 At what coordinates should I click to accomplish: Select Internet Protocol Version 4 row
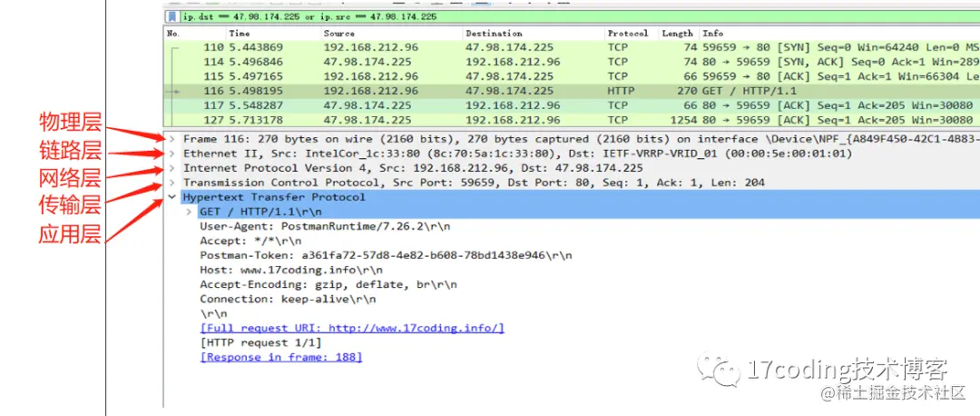413,168
